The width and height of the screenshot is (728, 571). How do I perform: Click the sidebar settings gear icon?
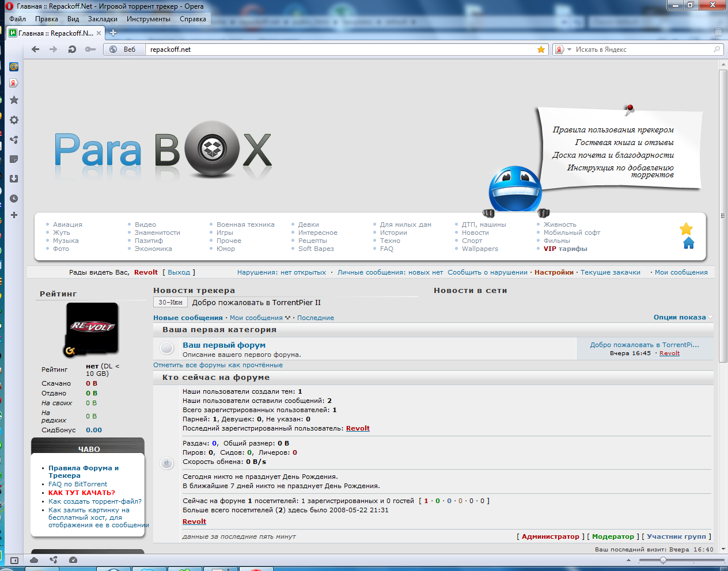point(14,120)
